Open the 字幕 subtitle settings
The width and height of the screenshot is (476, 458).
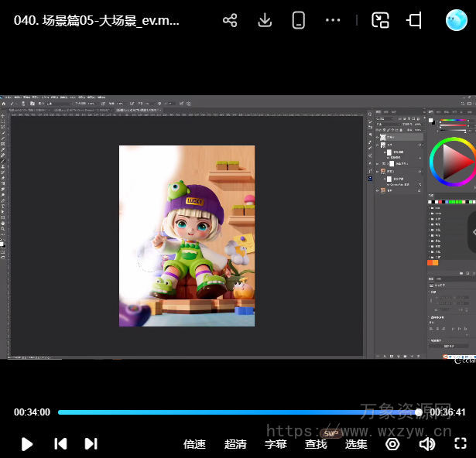[x=276, y=444]
